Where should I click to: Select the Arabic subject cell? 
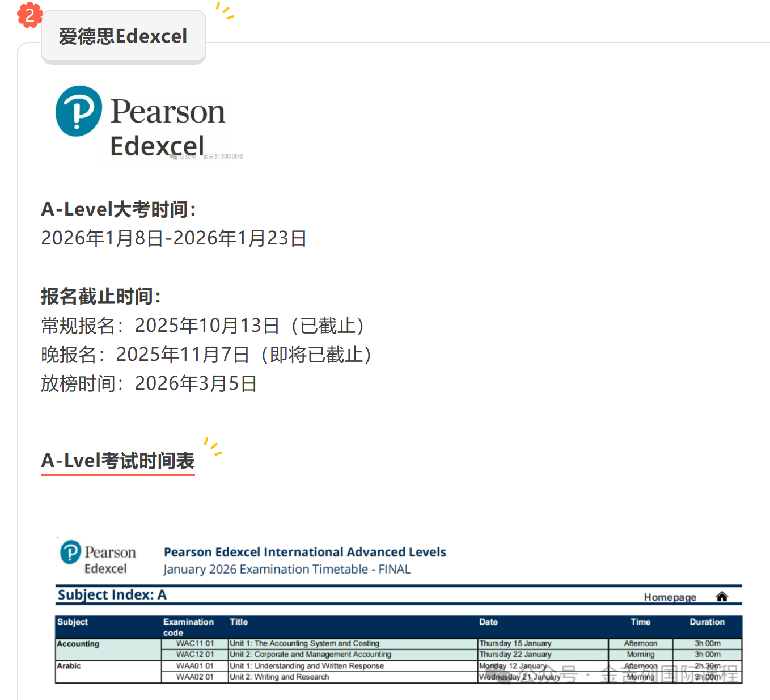pos(69,666)
